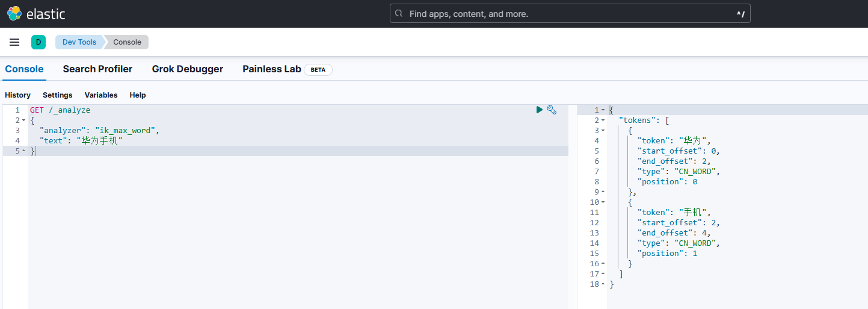868x309 pixels.
Task: Collapse the response root at line 1
Action: pyautogui.click(x=603, y=110)
